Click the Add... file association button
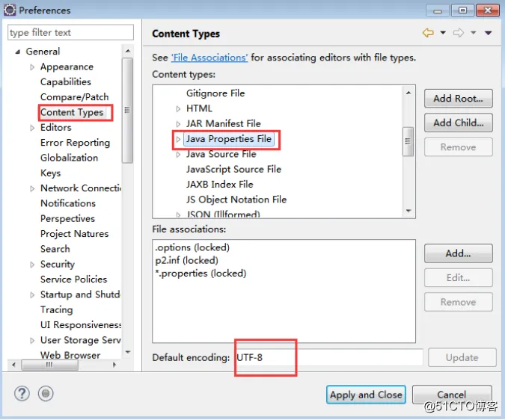Screen dimensions: 505x420 [x=459, y=254]
